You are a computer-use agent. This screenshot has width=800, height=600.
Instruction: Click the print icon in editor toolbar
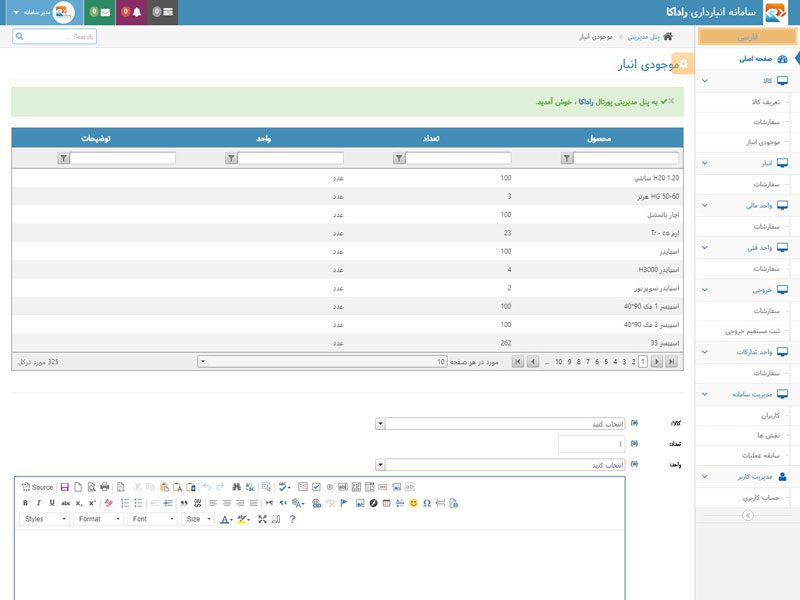tap(104, 487)
